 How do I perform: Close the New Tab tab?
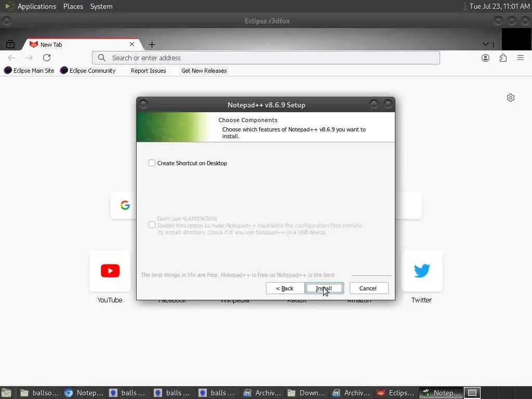[x=131, y=44]
